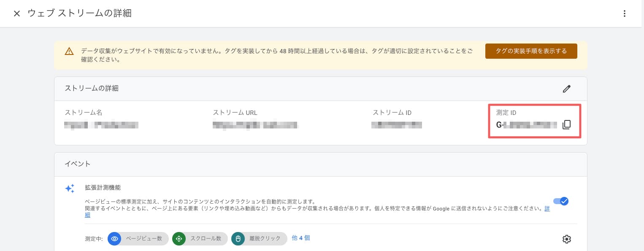The width and height of the screenshot is (644, 251).
Task: Click the ページビュー数 eye icon
Action: click(114, 239)
